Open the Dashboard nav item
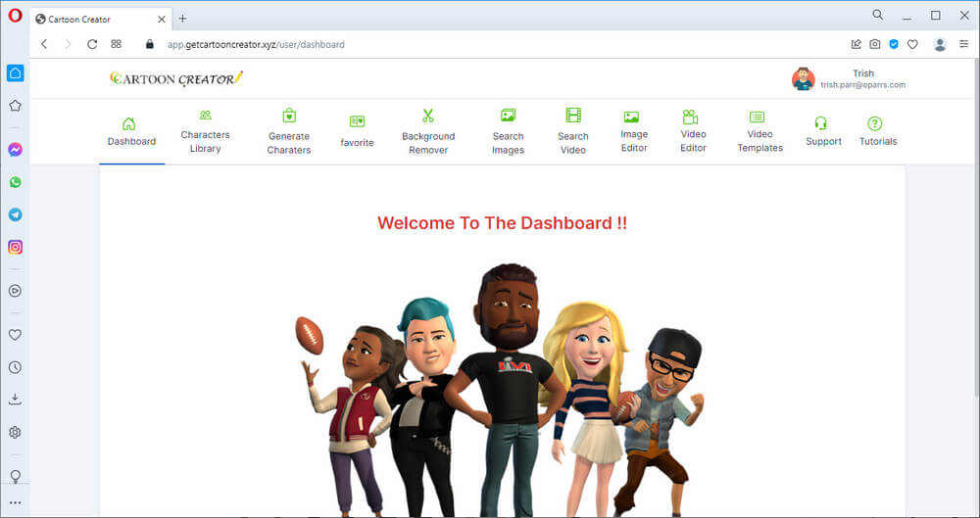Screen dimensions: 980x518 click(x=131, y=132)
